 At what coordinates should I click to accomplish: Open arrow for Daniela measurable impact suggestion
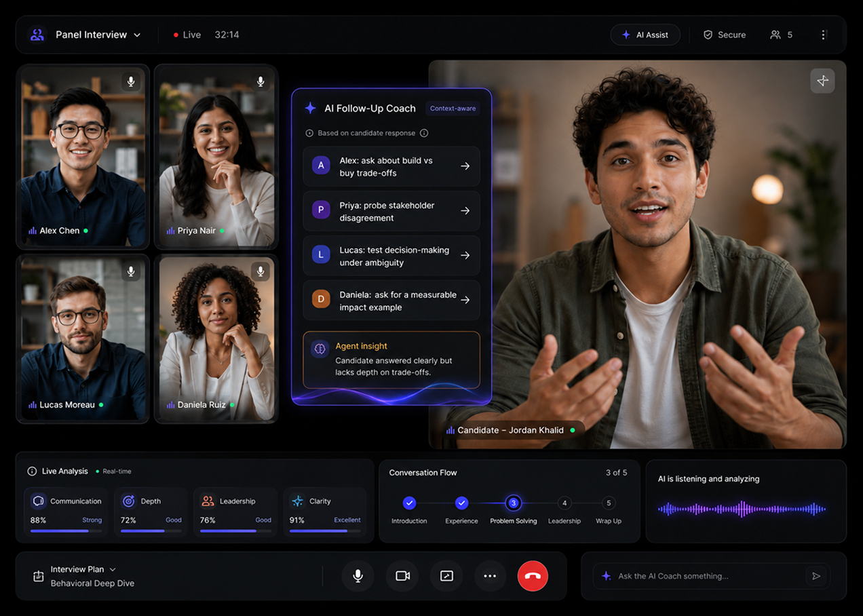(x=465, y=300)
